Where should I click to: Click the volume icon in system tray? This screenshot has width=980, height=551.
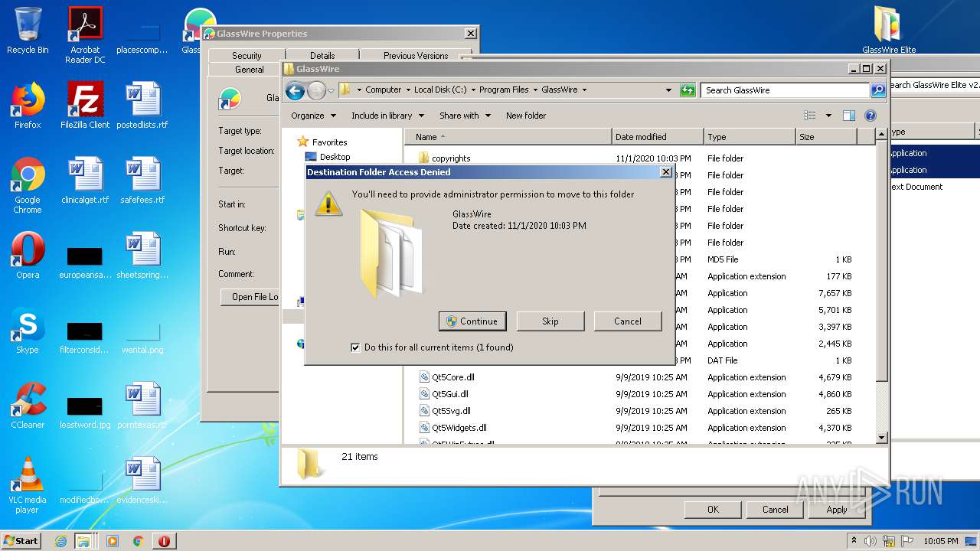pyautogui.click(x=871, y=541)
